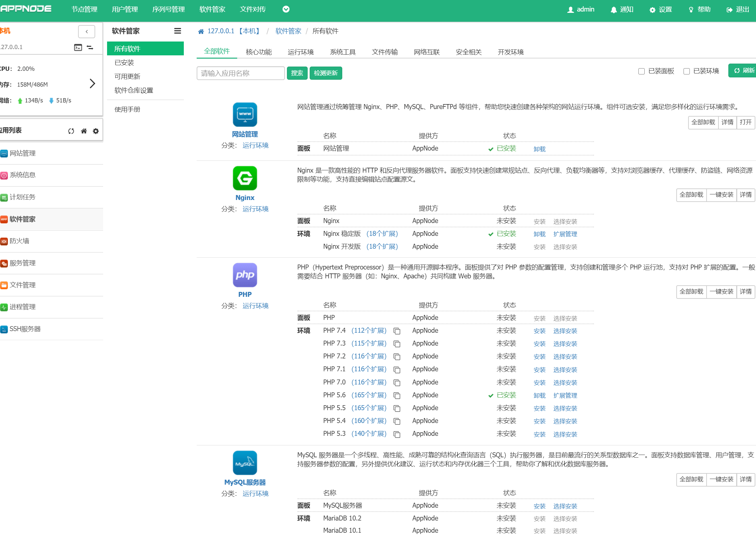The image size is (756, 536).
Task: Open 序列号管理 in top menu
Action: coord(168,10)
